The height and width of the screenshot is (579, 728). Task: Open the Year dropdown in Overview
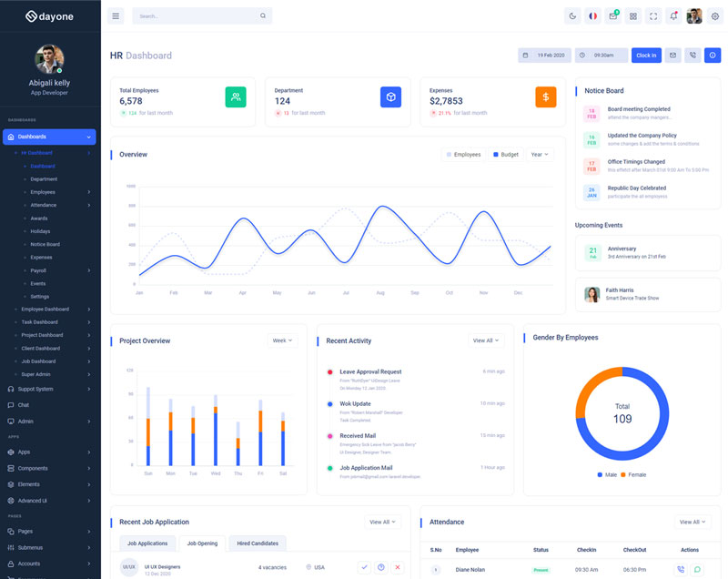540,155
